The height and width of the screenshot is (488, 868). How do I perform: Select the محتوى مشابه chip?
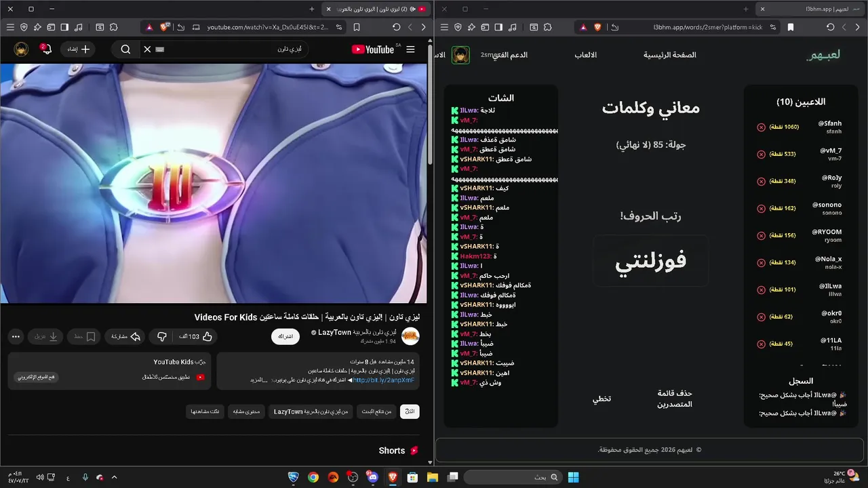point(246,411)
